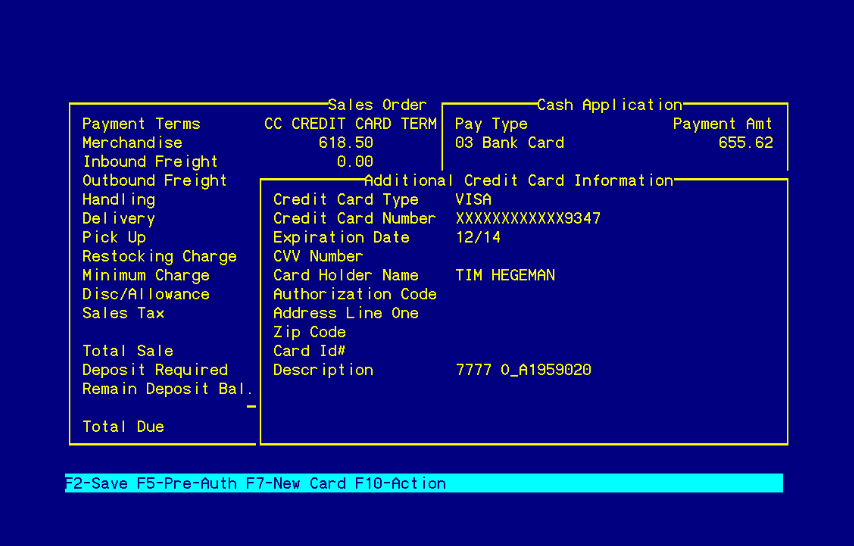854x546 pixels.
Task: Click the Delivery label
Action: [x=119, y=219]
